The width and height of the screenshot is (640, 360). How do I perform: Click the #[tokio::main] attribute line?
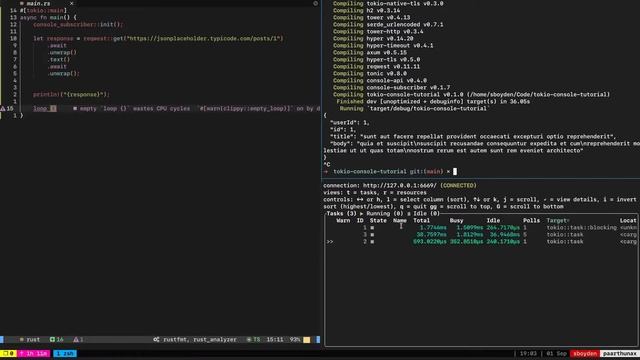click(43, 11)
